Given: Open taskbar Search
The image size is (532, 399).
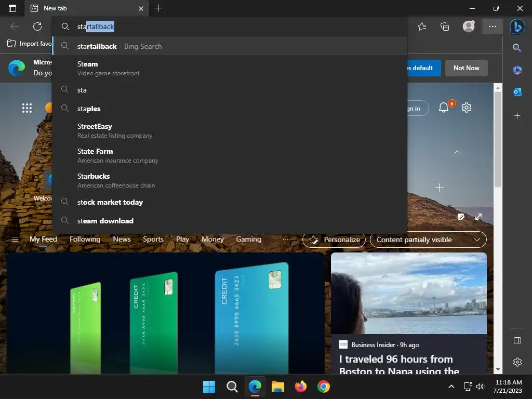Looking at the screenshot, I should point(232,387).
